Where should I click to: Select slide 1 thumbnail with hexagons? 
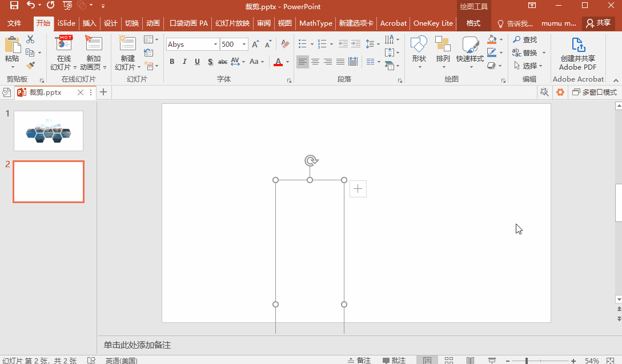tap(49, 131)
